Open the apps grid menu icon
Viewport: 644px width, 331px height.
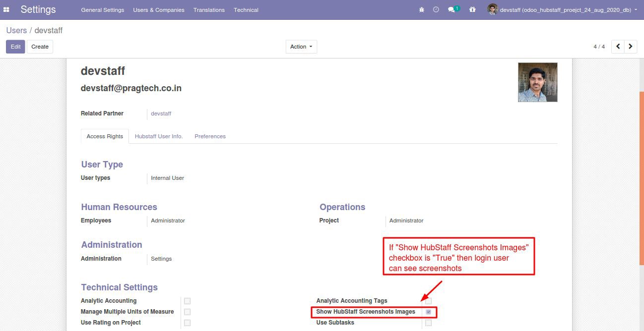[6, 9]
